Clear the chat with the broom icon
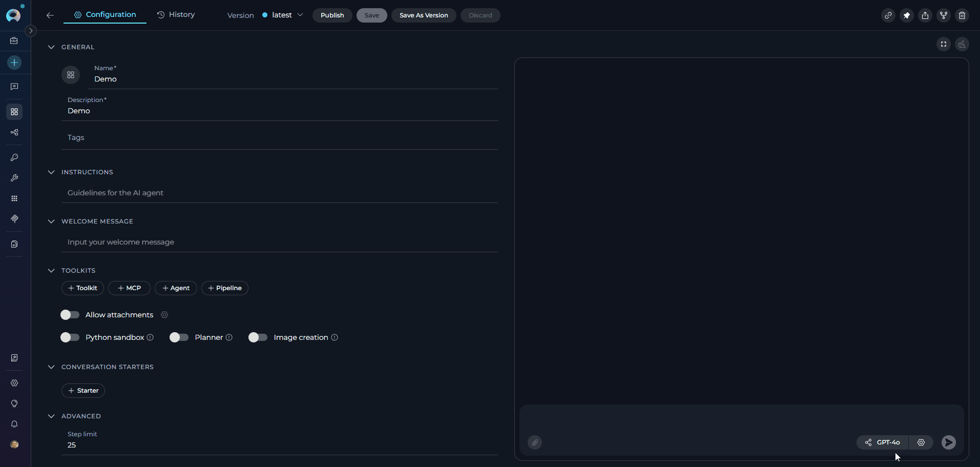Screen dimensions: 980x467 click(962, 44)
